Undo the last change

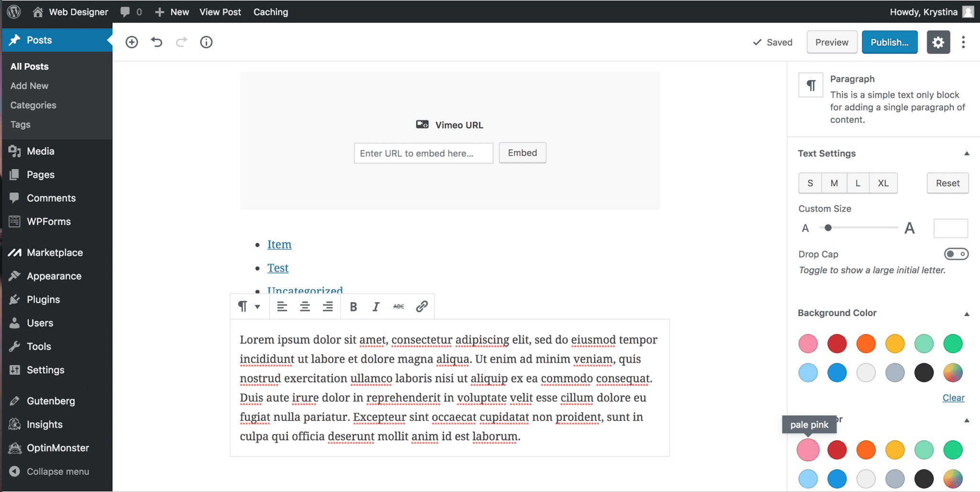pos(156,42)
